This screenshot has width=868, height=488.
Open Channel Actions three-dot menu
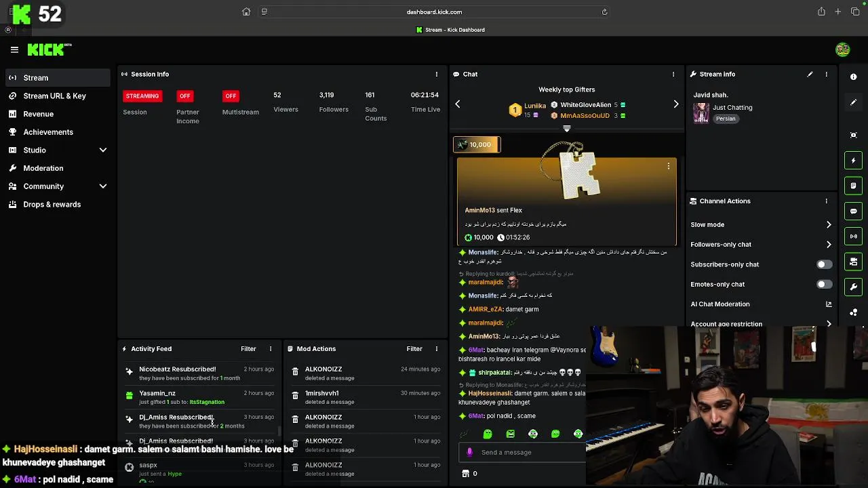[826, 201]
